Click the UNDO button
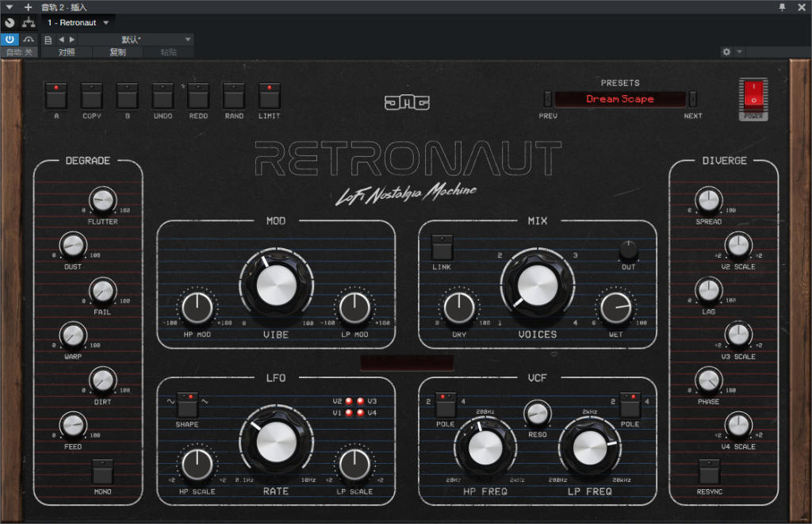Viewport: 812px width, 524px height. [163, 96]
